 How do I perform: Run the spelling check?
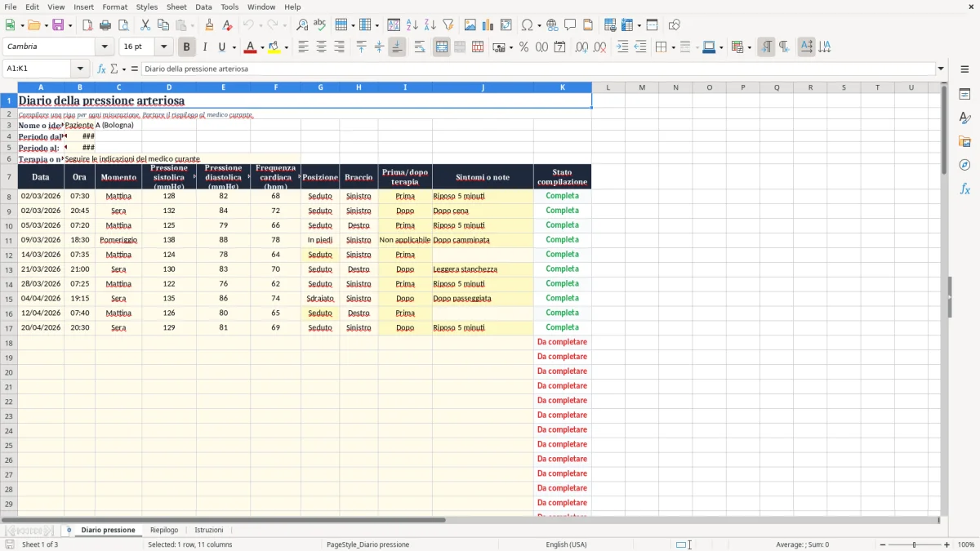point(320,25)
